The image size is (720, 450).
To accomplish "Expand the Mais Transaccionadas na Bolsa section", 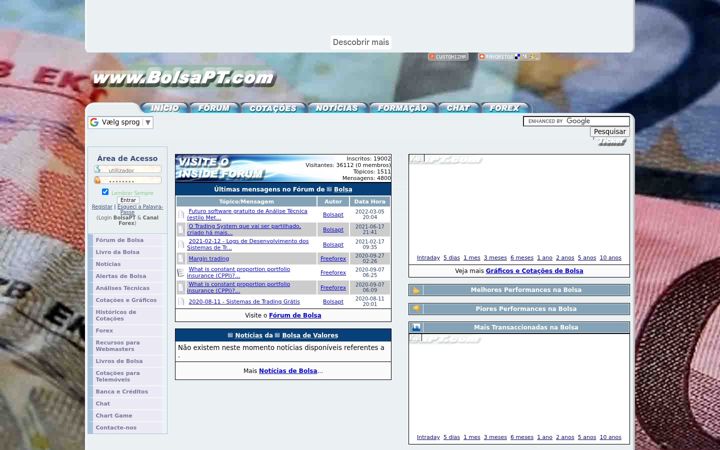I will click(x=519, y=327).
